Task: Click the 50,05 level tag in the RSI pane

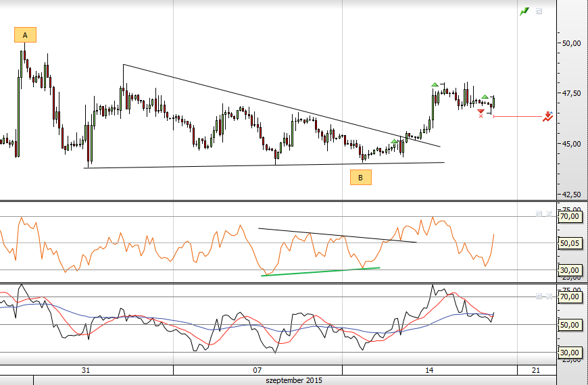Action: pyautogui.click(x=569, y=243)
